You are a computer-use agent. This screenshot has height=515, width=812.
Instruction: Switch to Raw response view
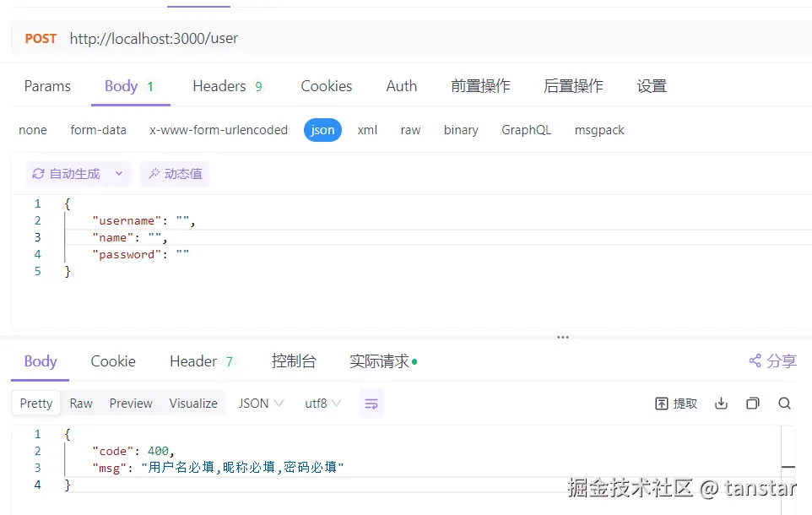[81, 403]
